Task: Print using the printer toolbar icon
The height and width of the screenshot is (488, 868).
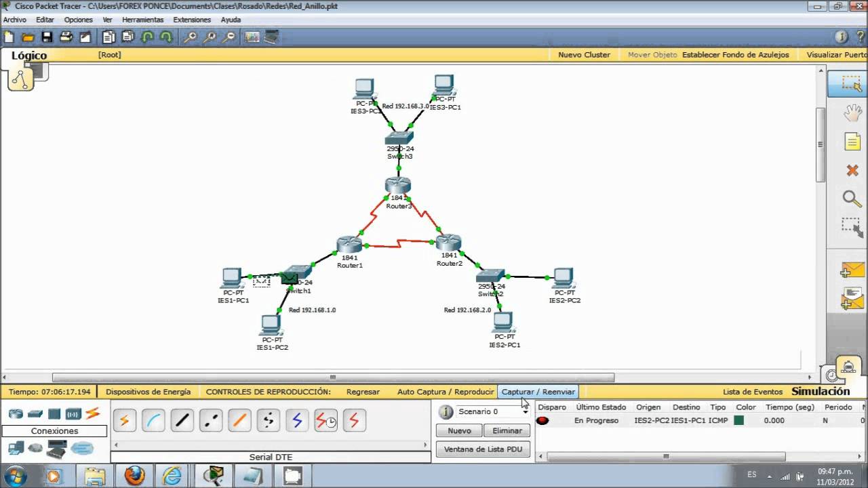Action: (66, 37)
